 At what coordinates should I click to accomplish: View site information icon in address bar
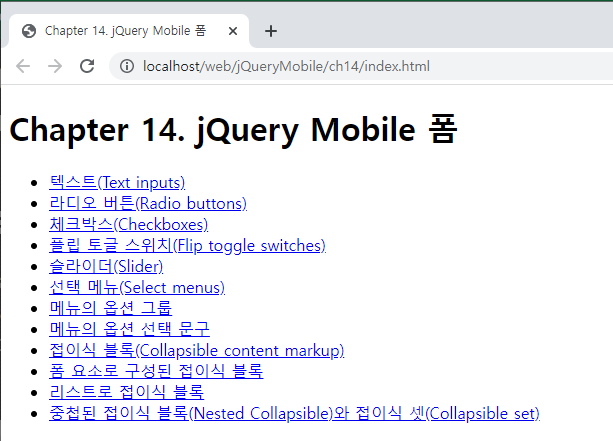tap(127, 66)
